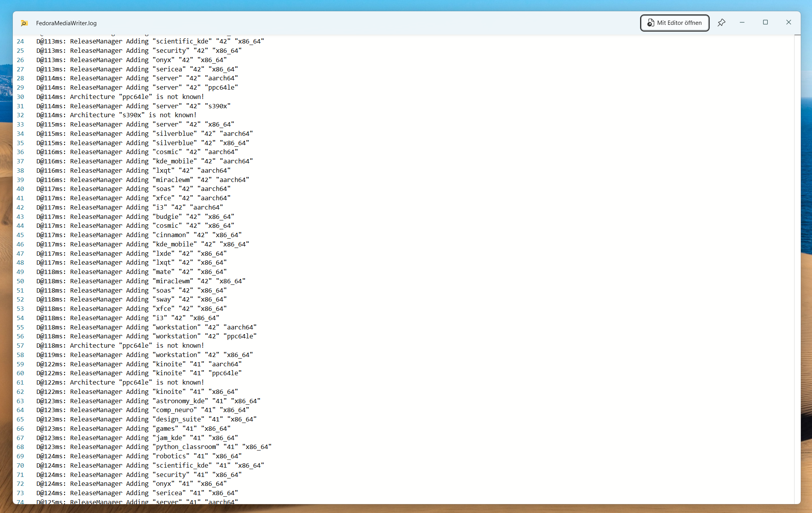Click line 27 adding "sericea" "42"
This screenshot has height=513, width=812.
[137, 69]
